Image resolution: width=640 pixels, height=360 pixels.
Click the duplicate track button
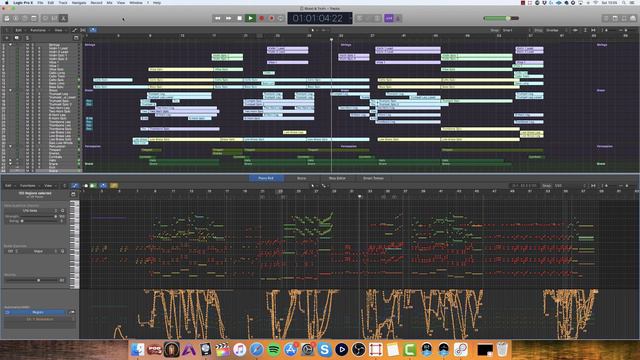[17, 38]
